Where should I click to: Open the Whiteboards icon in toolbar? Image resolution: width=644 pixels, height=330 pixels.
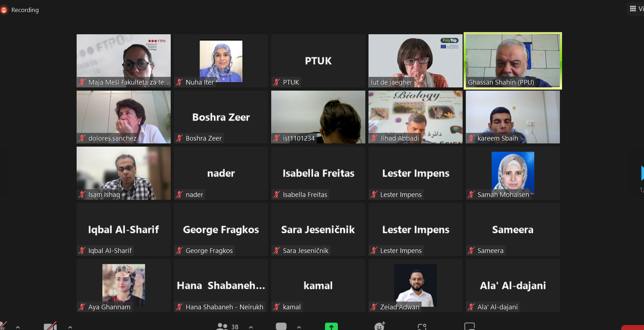coord(469,326)
